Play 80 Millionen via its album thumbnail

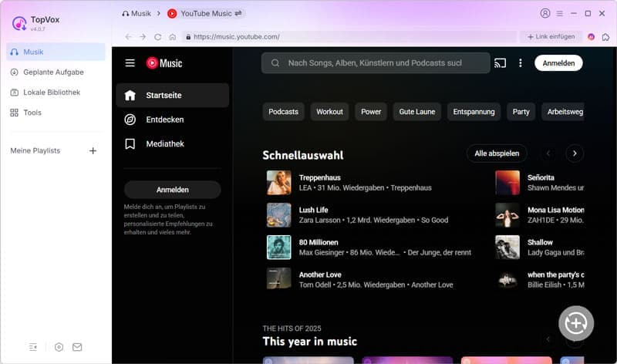click(279, 248)
